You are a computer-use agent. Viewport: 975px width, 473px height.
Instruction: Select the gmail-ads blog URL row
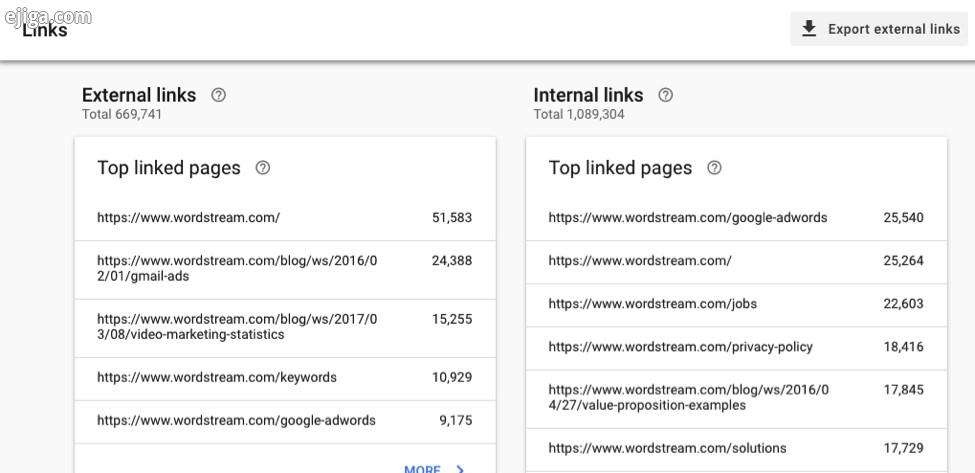(285, 269)
